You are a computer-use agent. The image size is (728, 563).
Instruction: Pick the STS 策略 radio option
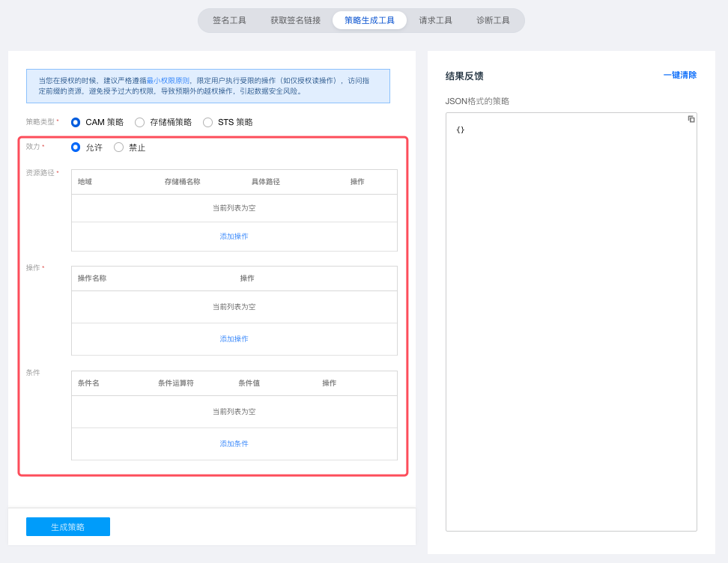click(208, 122)
